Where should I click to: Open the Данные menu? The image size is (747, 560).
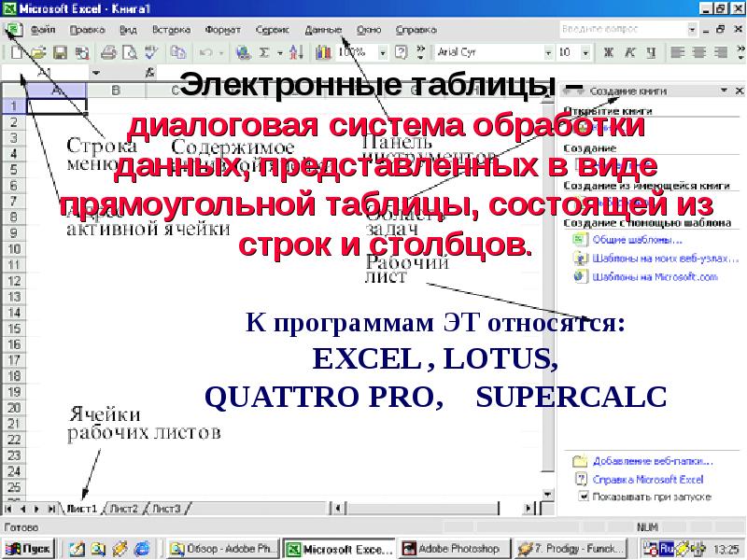(x=323, y=30)
